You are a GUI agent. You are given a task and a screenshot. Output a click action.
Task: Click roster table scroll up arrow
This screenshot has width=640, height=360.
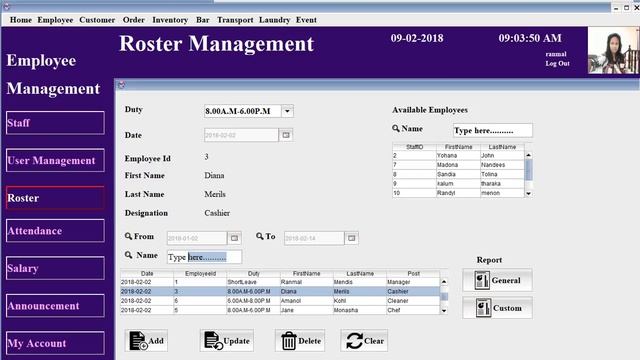click(x=444, y=282)
